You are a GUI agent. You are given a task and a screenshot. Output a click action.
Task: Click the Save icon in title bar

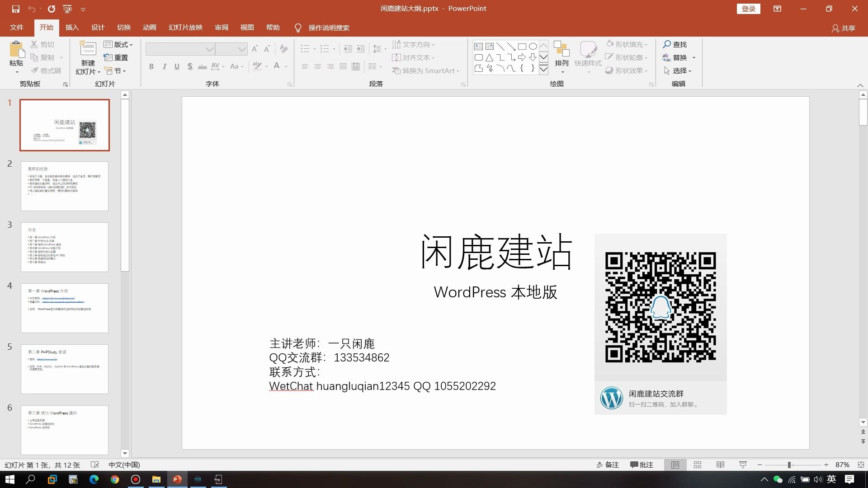pyautogui.click(x=16, y=9)
